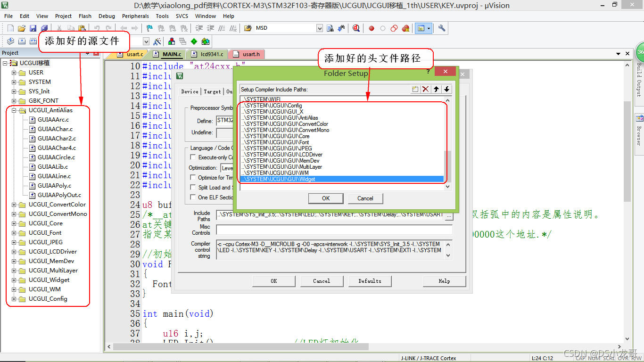Screen dimensions: 644x362
Task: Expand the USER group in project tree
Action: pos(14,73)
